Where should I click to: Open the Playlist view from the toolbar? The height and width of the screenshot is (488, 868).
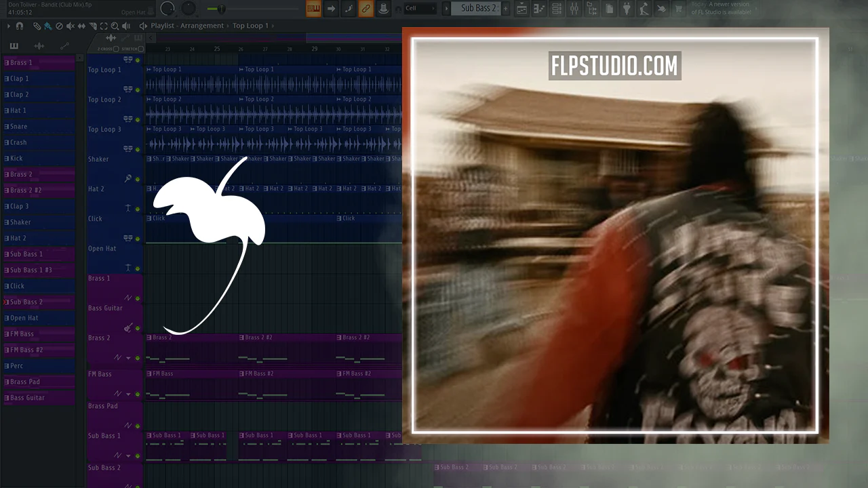[521, 9]
